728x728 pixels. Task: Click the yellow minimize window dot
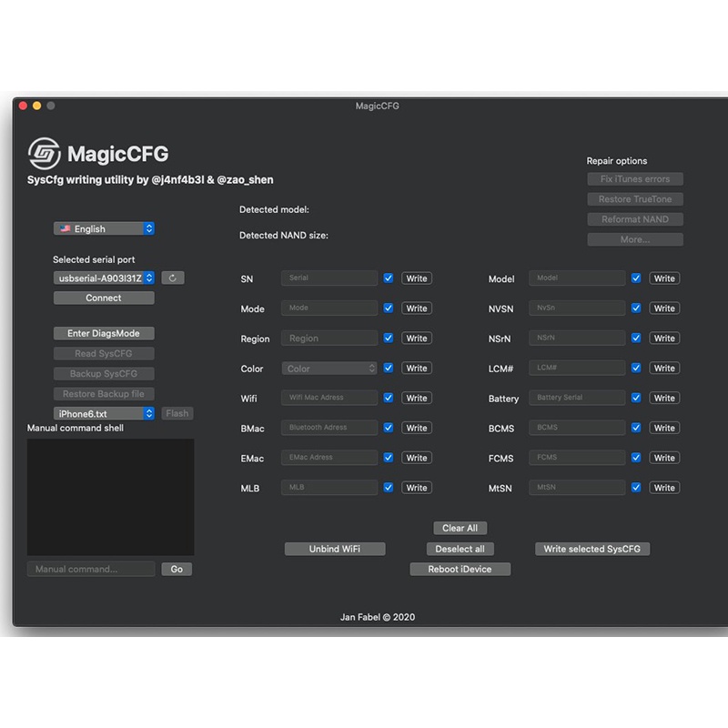coord(37,106)
